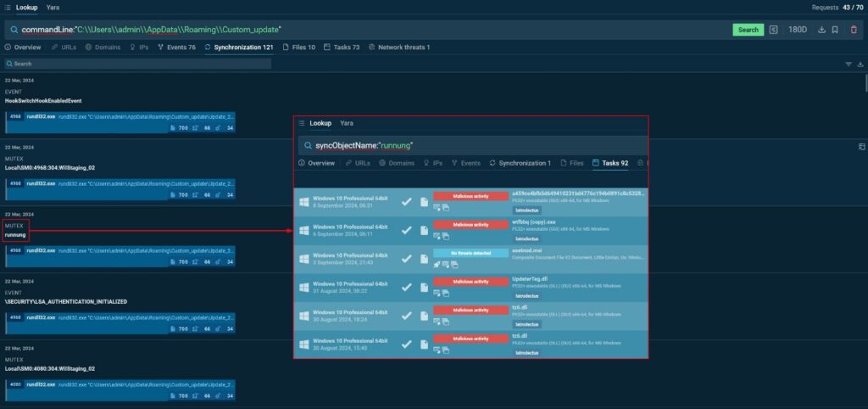Open the Tasks 92 tab in popup

coord(610,163)
